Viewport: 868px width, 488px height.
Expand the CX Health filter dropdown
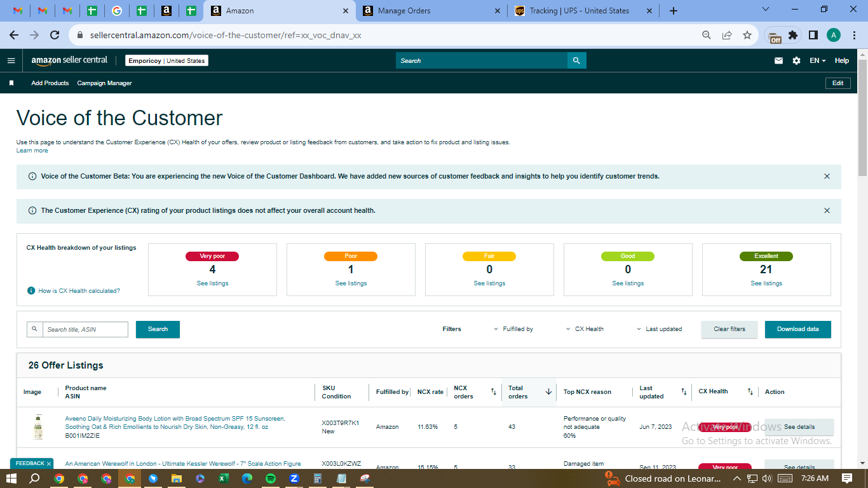click(x=585, y=329)
